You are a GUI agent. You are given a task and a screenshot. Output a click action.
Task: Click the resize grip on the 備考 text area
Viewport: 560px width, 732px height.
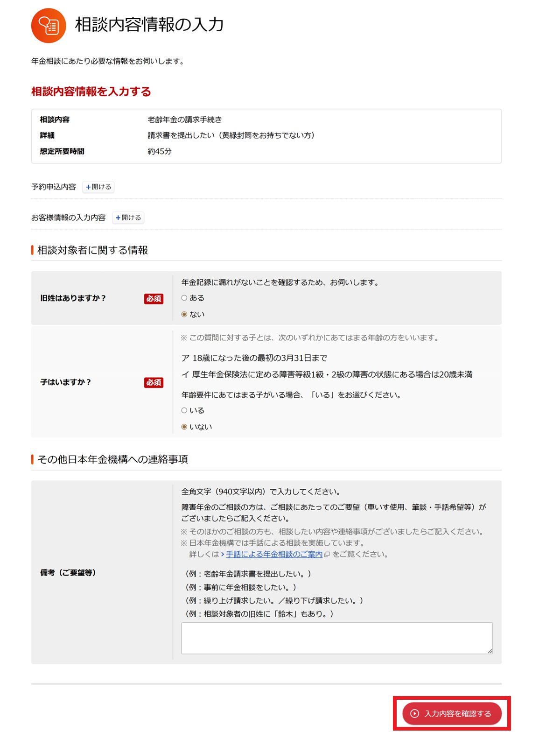tap(490, 651)
